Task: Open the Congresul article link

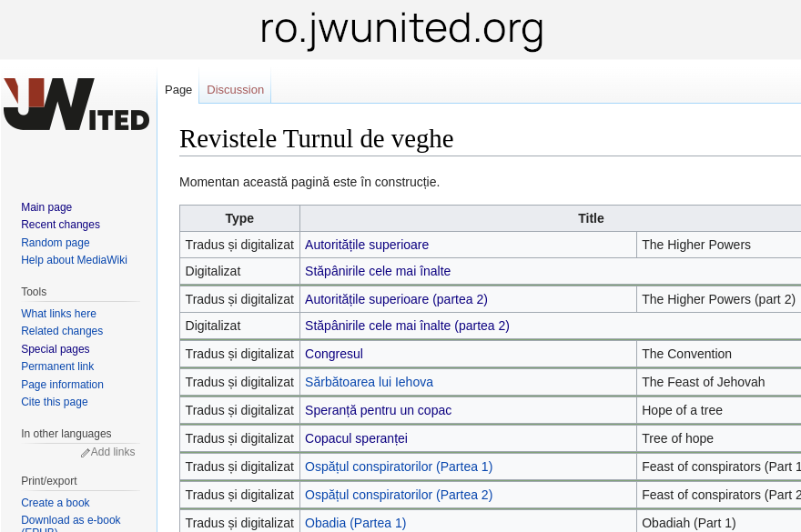Action: click(x=334, y=354)
